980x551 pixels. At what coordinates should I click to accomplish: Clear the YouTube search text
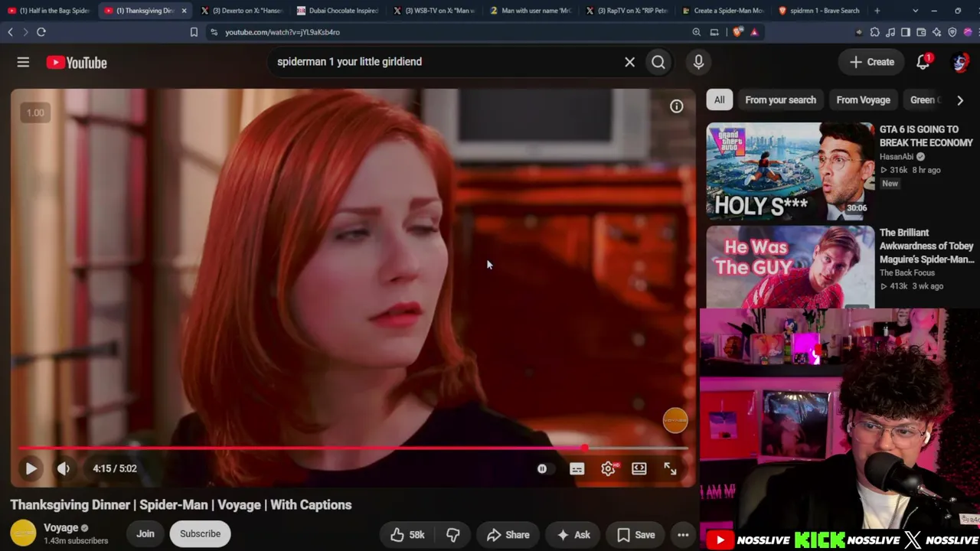pos(629,62)
